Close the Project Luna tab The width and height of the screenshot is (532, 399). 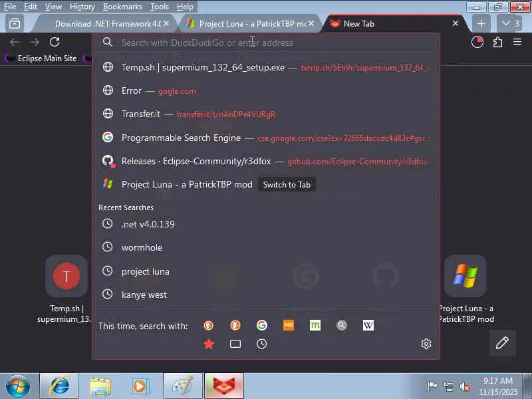[x=311, y=23]
